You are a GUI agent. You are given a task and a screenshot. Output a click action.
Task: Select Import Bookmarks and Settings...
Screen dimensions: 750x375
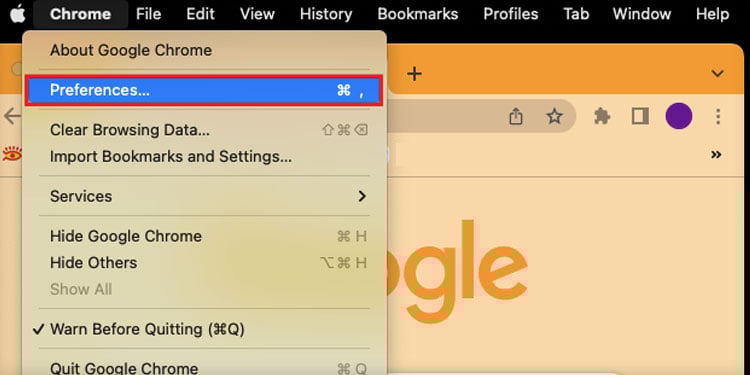click(204, 156)
